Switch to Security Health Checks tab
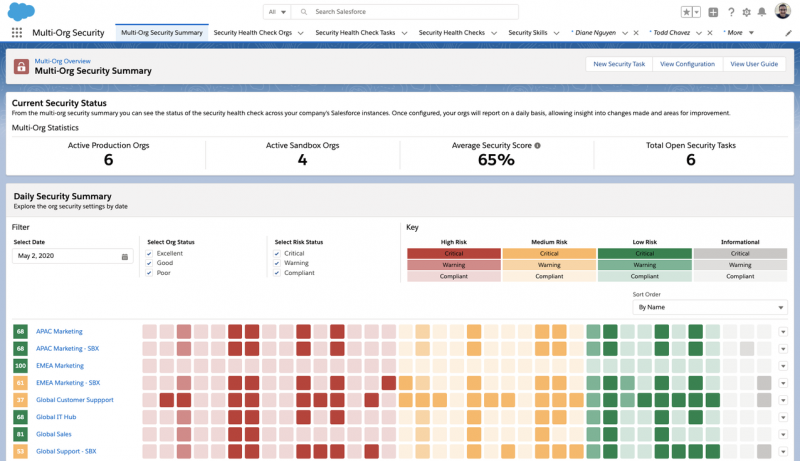Viewport: 800px width, 461px height. tap(452, 33)
